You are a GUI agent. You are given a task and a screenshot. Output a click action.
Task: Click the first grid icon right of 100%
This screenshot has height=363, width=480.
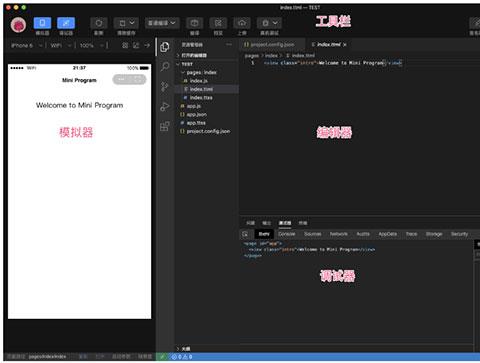(125, 45)
